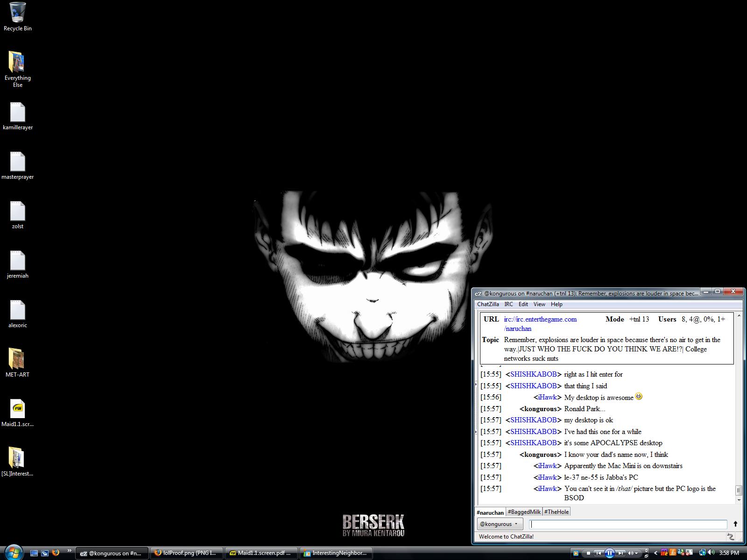747x560 pixels.
Task: Click iHawk nick on 'My desktop is awesome' line
Action: 547,397
